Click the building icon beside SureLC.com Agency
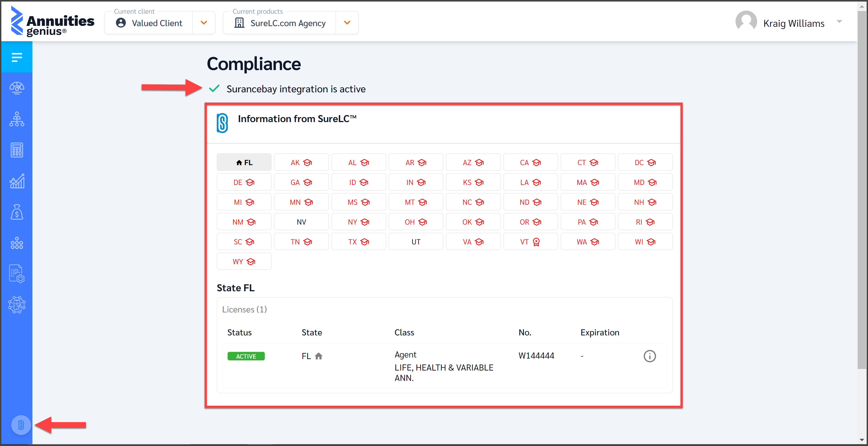This screenshot has height=446, width=868. tap(239, 23)
